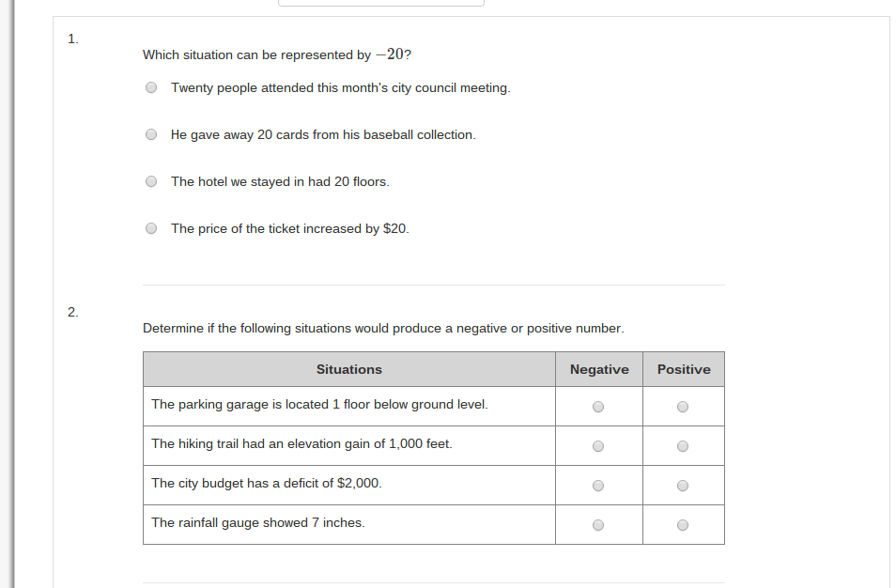This screenshot has width=896, height=588.
Task: Mark hiking trail elevation gain as Positive
Action: coord(682,446)
